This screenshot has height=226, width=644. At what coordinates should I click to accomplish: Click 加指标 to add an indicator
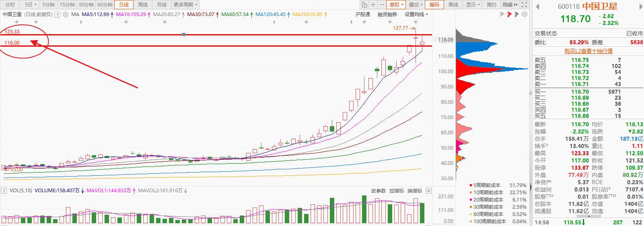click(396, 191)
